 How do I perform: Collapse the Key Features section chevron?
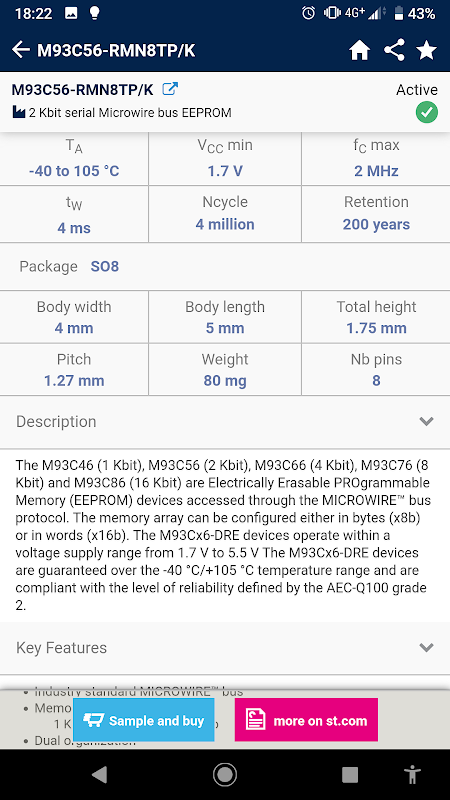(426, 647)
